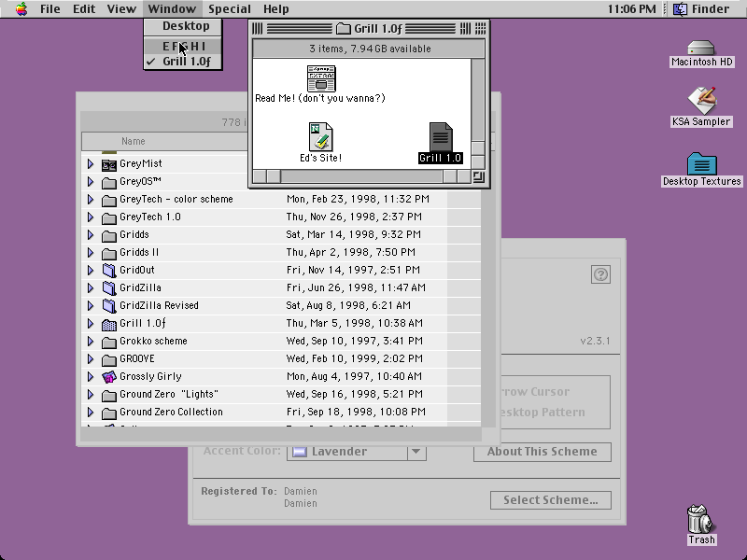
Task: Click the GridOut name text
Action: 137,270
